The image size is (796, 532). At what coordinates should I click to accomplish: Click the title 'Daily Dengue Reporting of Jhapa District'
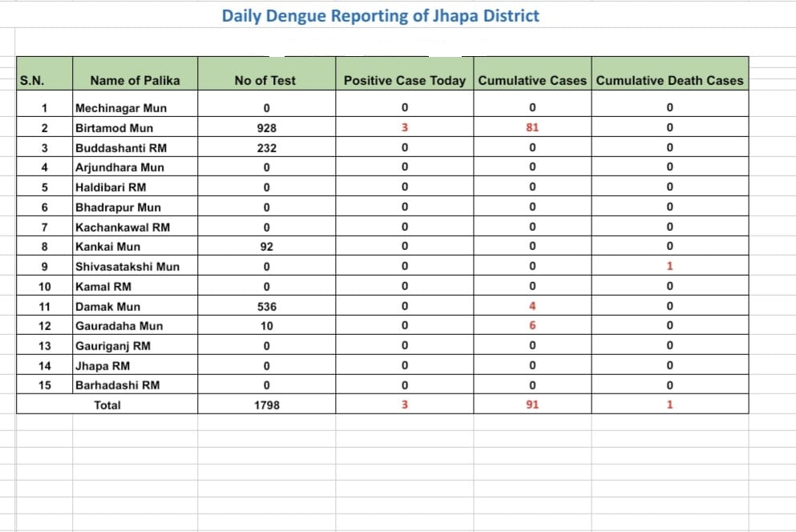[x=380, y=16]
